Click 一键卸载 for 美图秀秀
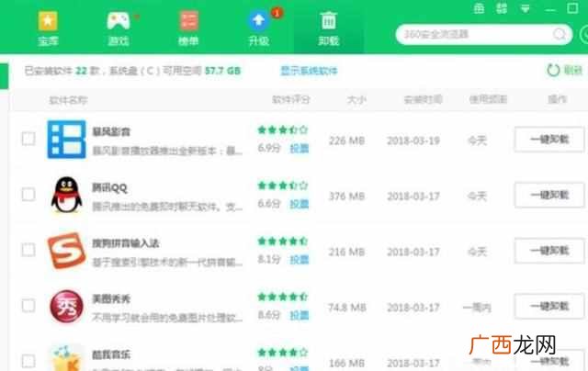This screenshot has width=588, height=371. pos(549,306)
